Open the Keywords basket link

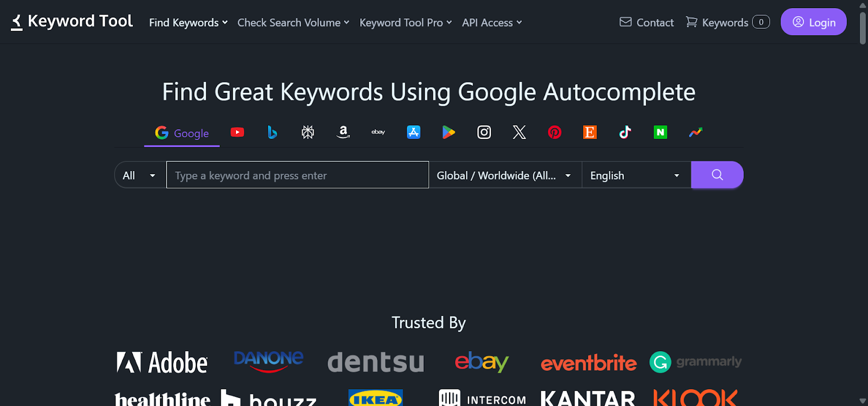pos(727,22)
